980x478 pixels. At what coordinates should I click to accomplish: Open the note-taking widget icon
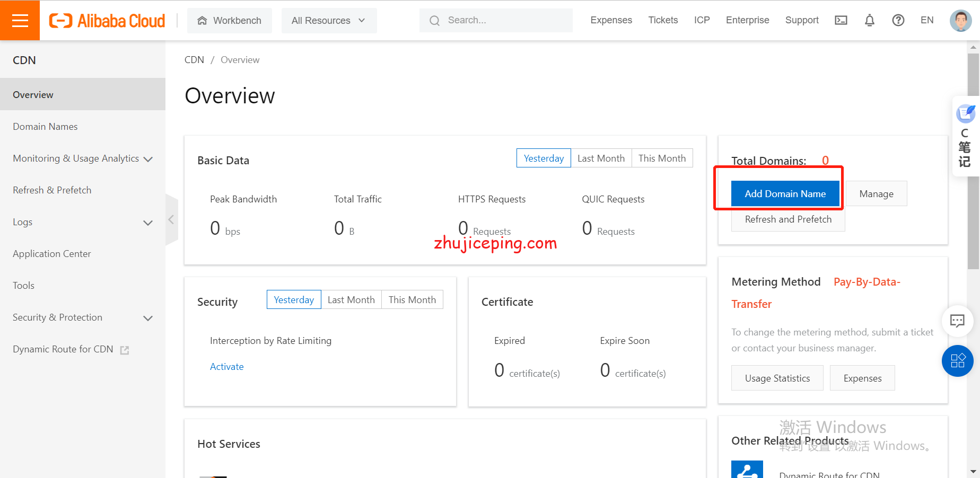(x=966, y=113)
